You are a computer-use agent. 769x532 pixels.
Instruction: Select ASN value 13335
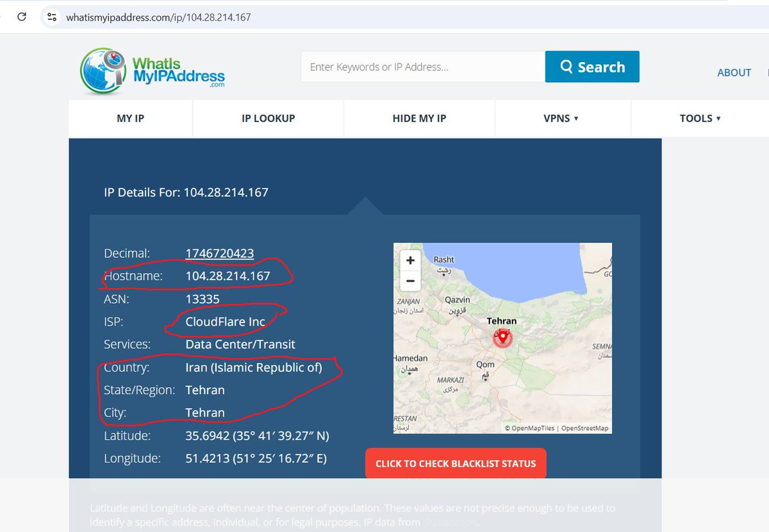203,299
